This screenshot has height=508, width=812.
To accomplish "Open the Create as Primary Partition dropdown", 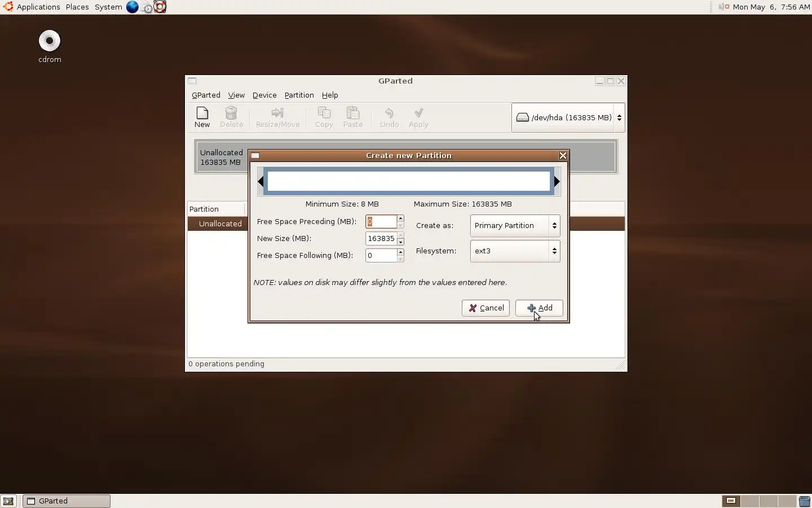I will (x=515, y=226).
